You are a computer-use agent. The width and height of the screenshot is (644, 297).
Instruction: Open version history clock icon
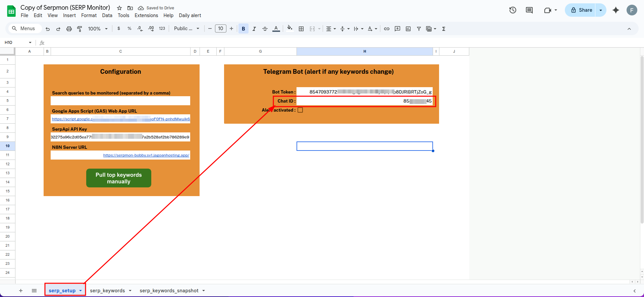(x=513, y=10)
